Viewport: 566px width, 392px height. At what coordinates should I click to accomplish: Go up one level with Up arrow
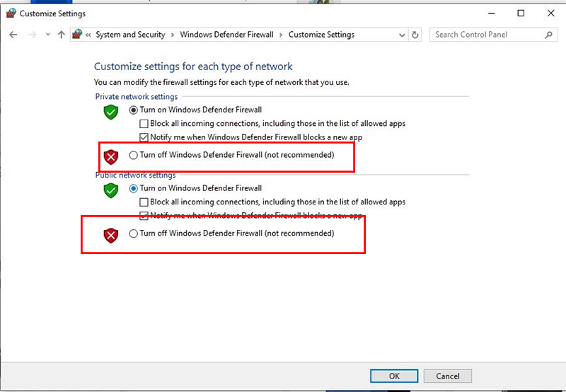coord(61,35)
